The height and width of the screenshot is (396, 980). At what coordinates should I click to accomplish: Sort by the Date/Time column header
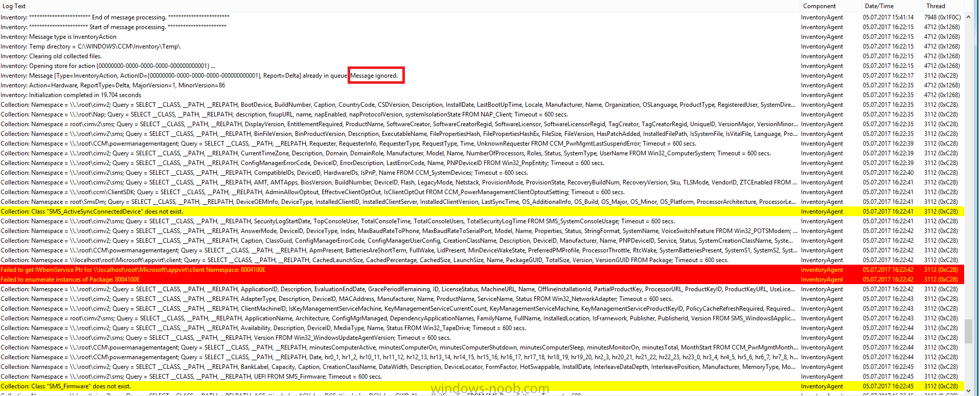pos(879,6)
